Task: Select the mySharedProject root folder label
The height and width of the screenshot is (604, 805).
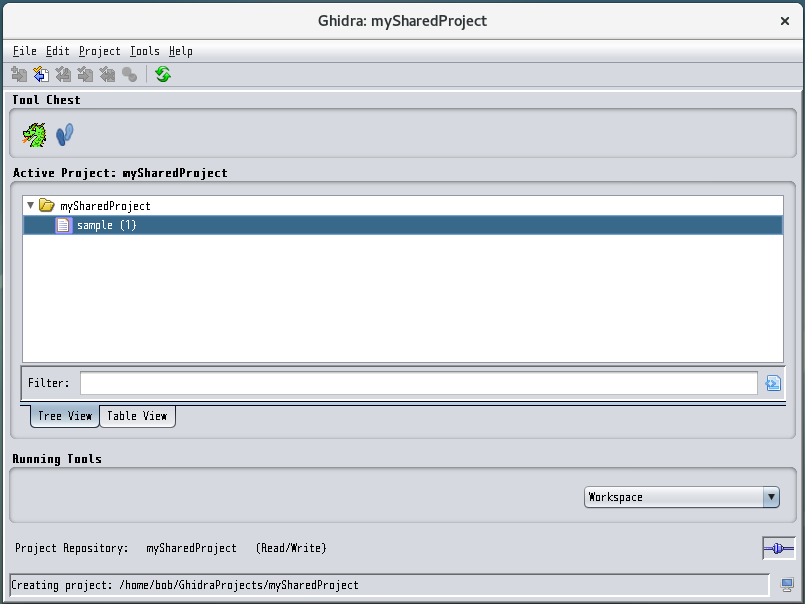Action: 105,206
